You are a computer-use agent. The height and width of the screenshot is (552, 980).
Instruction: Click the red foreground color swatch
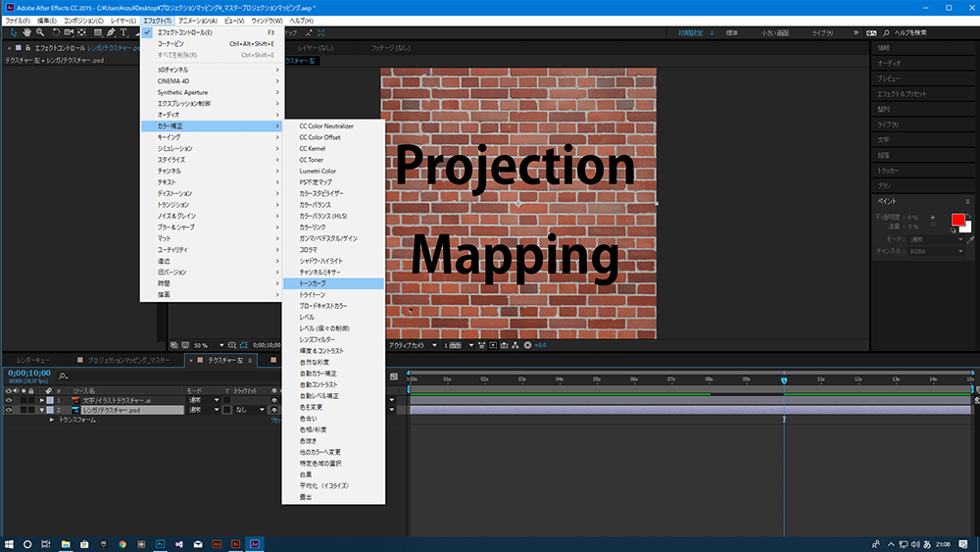pos(957,219)
